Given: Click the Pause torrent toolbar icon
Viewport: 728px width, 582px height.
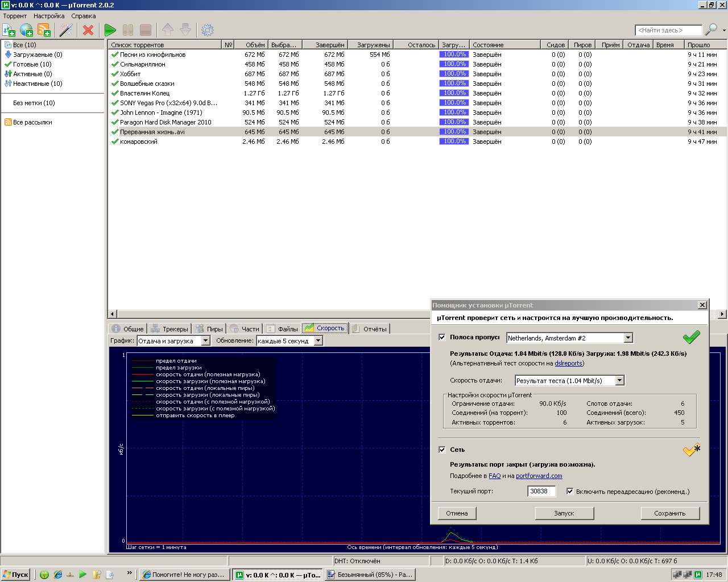Looking at the screenshot, I should pos(128,30).
